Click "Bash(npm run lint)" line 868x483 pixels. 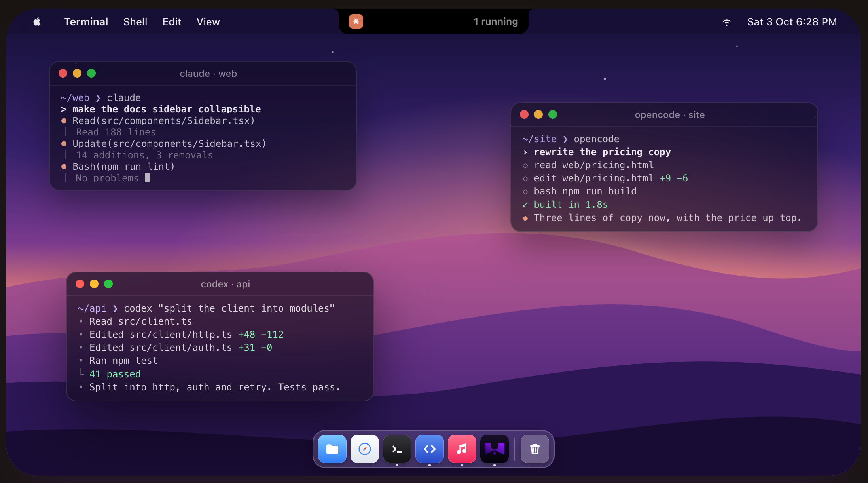coord(118,167)
